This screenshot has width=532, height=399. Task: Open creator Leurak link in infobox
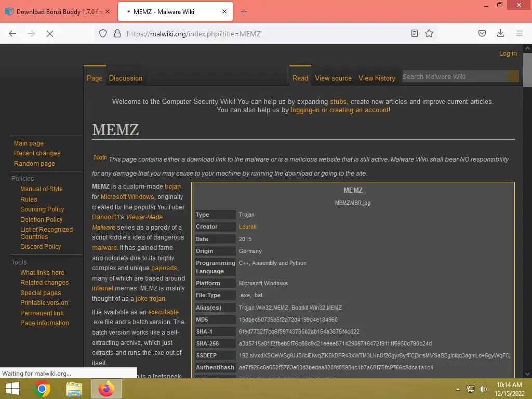point(247,227)
